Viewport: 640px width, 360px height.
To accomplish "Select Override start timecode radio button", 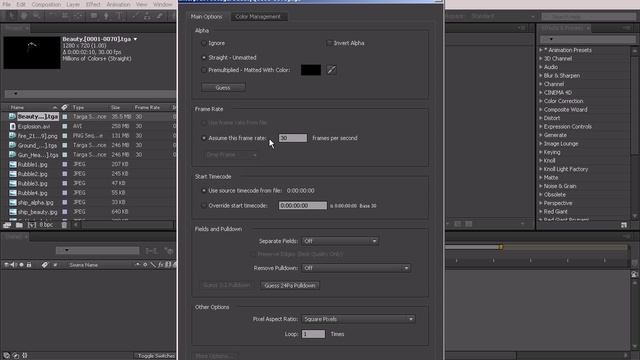I will 204,206.
